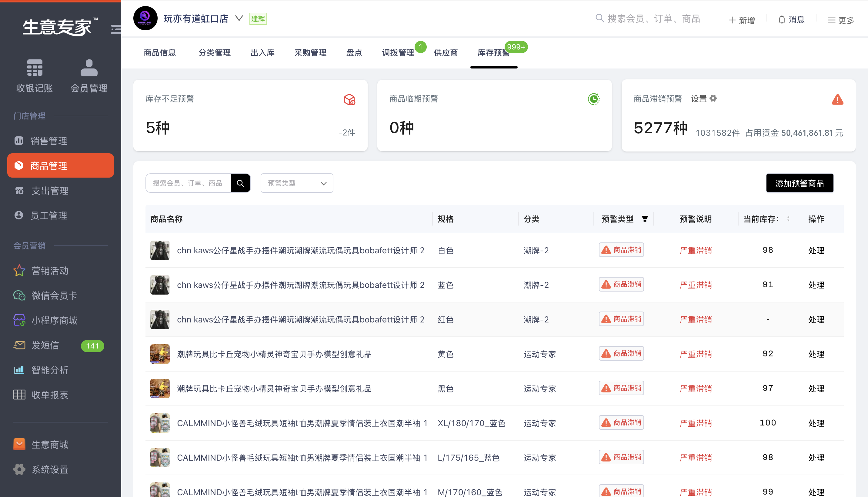Toggle sort on 当前库存 column

click(x=788, y=219)
